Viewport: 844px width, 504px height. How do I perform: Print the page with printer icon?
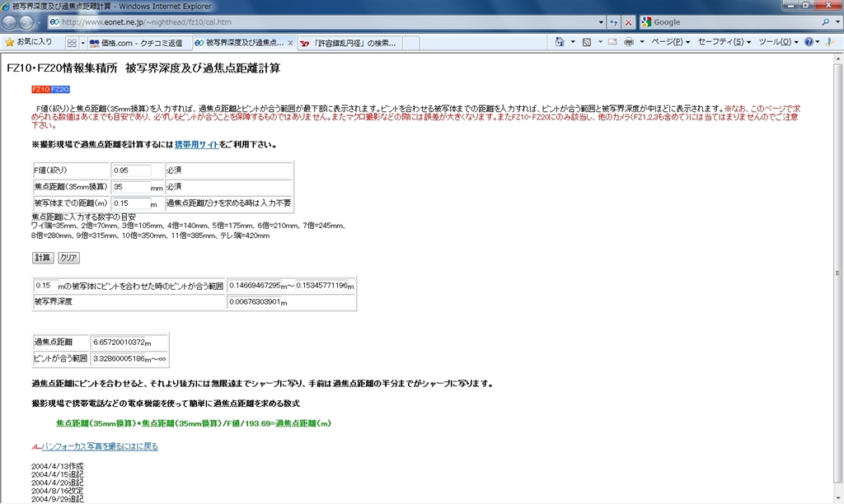pyautogui.click(x=629, y=41)
